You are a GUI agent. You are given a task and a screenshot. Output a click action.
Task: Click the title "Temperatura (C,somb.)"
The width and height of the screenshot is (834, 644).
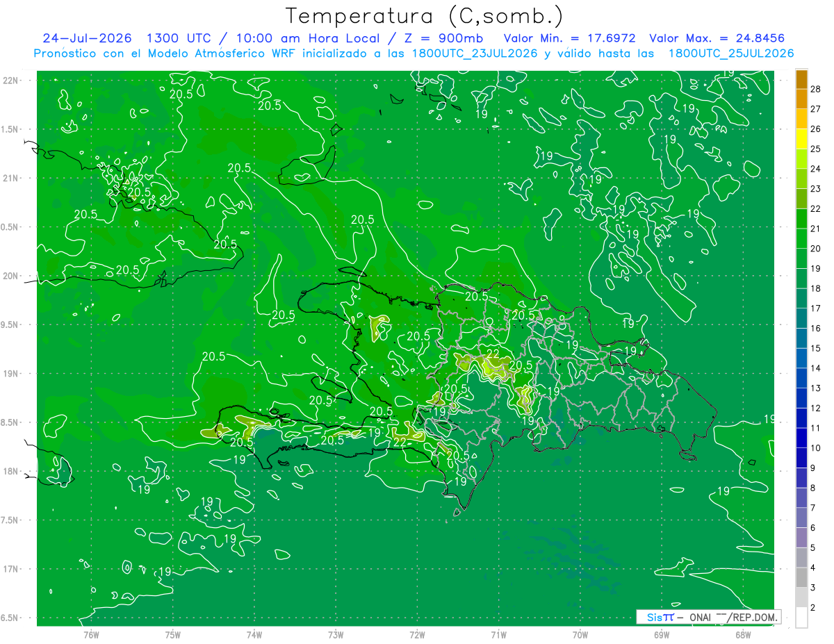click(425, 16)
